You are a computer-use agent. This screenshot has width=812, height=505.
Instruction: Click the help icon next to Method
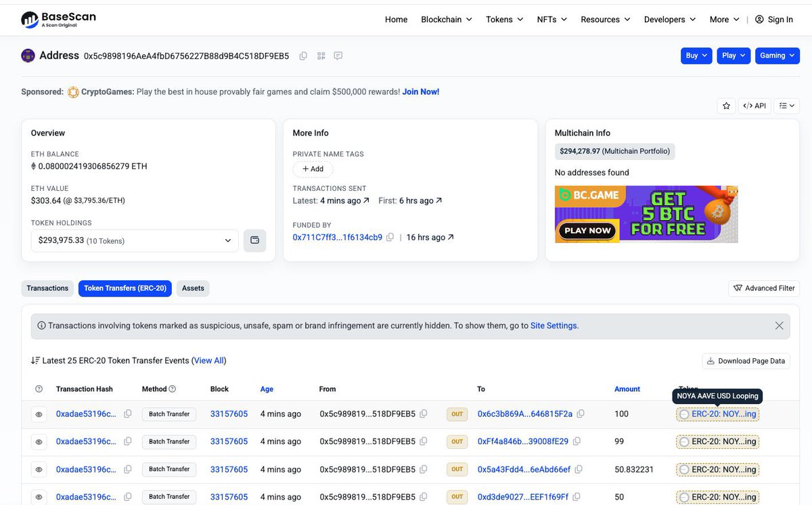[173, 389]
